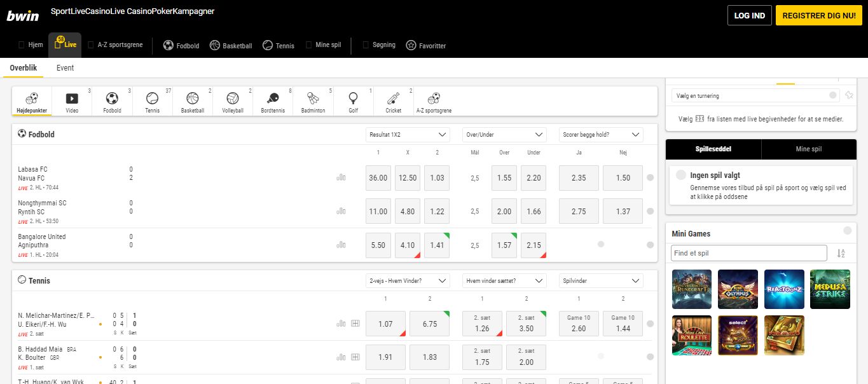Click the sort A-Z icon in Mini Games

tap(841, 253)
